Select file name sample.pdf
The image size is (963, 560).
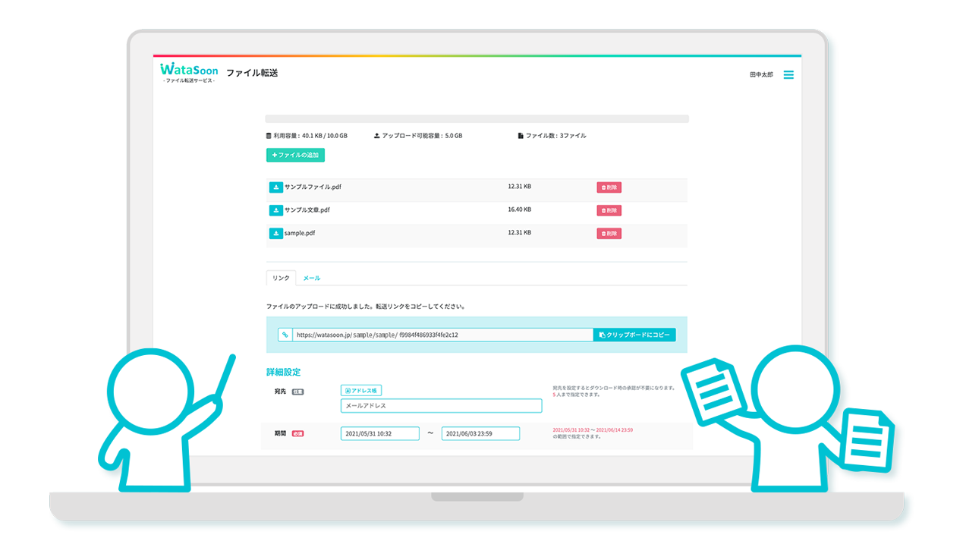(x=300, y=233)
